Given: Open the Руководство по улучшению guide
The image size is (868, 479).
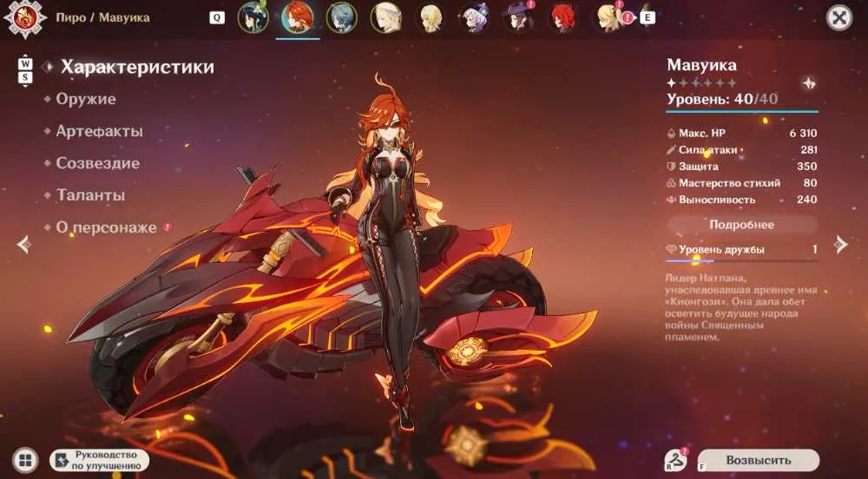Looking at the screenshot, I should coord(100,460).
